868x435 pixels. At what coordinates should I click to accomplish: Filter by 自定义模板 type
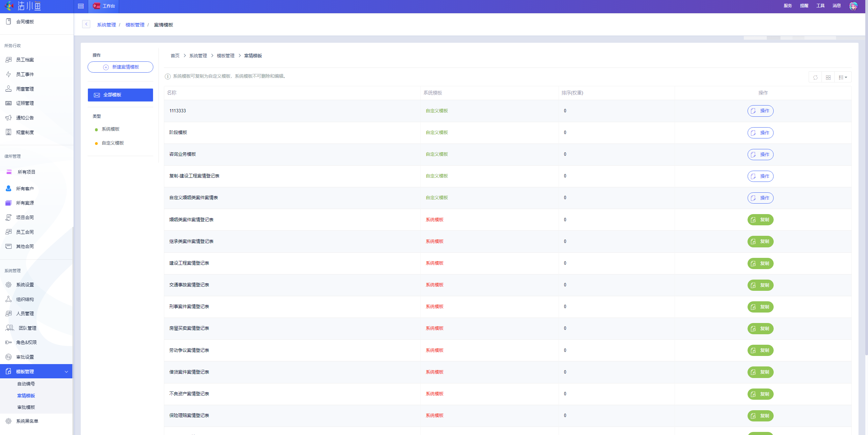[113, 143]
